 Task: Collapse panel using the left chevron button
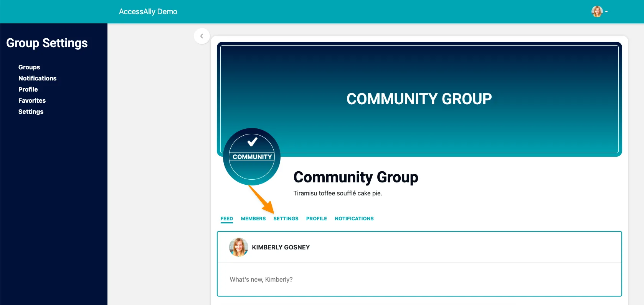click(x=202, y=36)
